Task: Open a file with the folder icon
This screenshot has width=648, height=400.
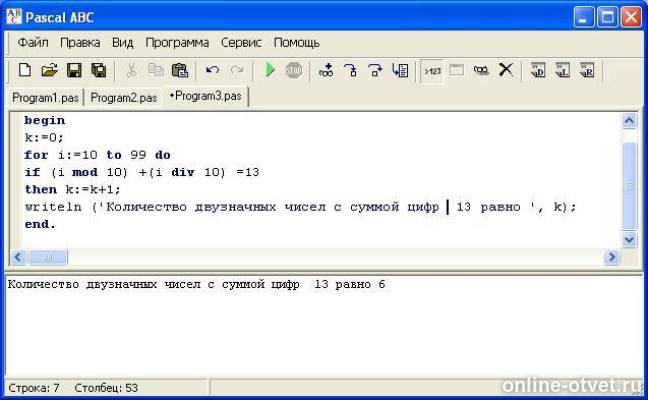Action: click(x=49, y=70)
